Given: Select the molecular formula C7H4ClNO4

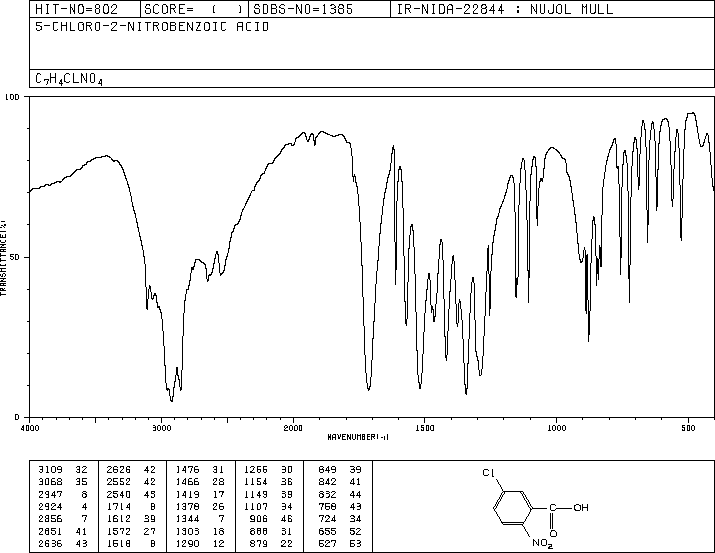Looking at the screenshot, I should coord(69,79).
